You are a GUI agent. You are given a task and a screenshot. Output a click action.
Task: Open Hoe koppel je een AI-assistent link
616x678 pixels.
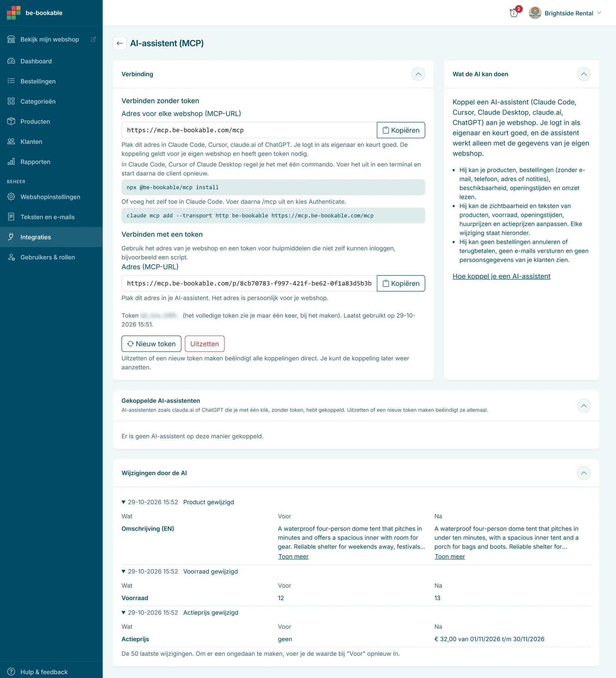point(501,276)
